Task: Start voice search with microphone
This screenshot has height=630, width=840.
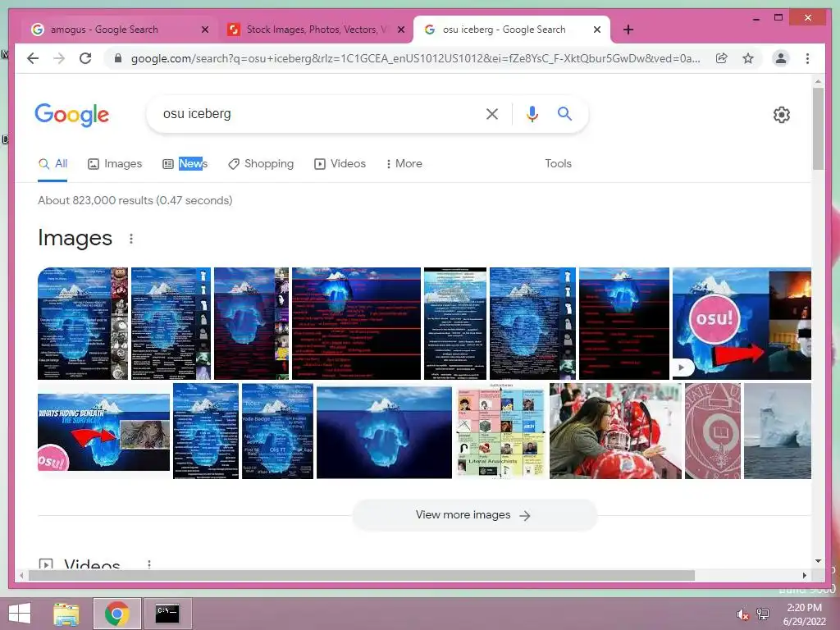Action: click(532, 113)
